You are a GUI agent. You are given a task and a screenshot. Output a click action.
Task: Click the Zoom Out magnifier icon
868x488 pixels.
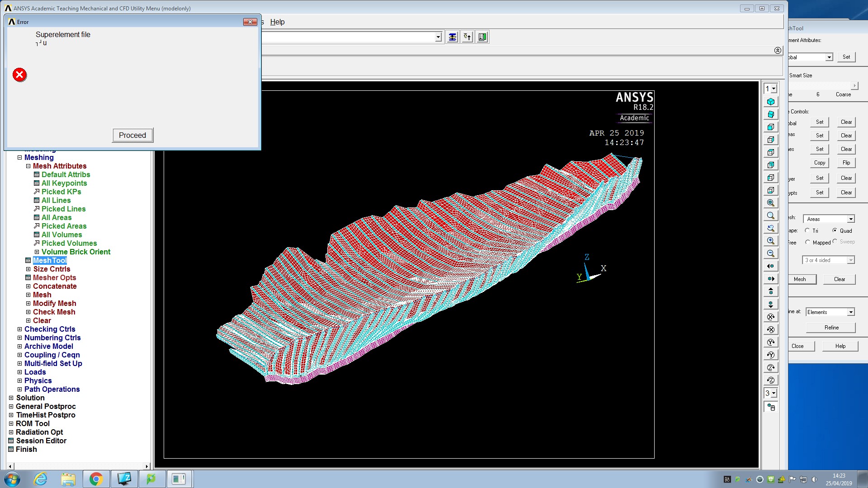(x=771, y=253)
